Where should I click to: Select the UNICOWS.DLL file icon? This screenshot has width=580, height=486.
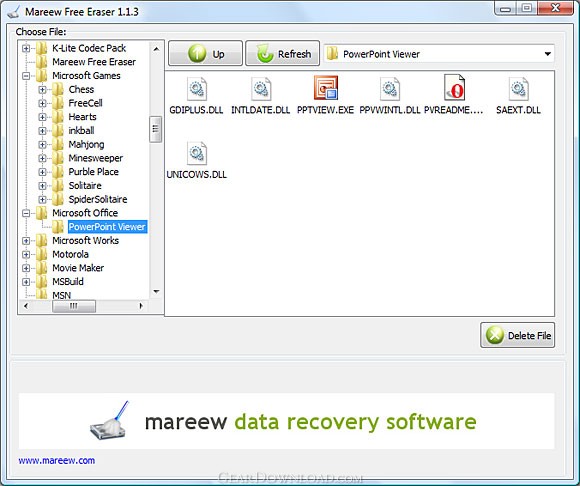196,153
